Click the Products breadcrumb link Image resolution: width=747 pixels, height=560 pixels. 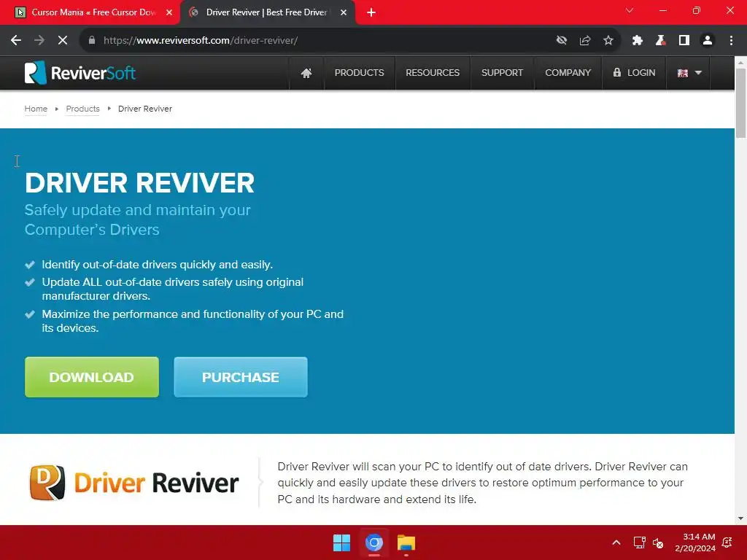click(83, 109)
